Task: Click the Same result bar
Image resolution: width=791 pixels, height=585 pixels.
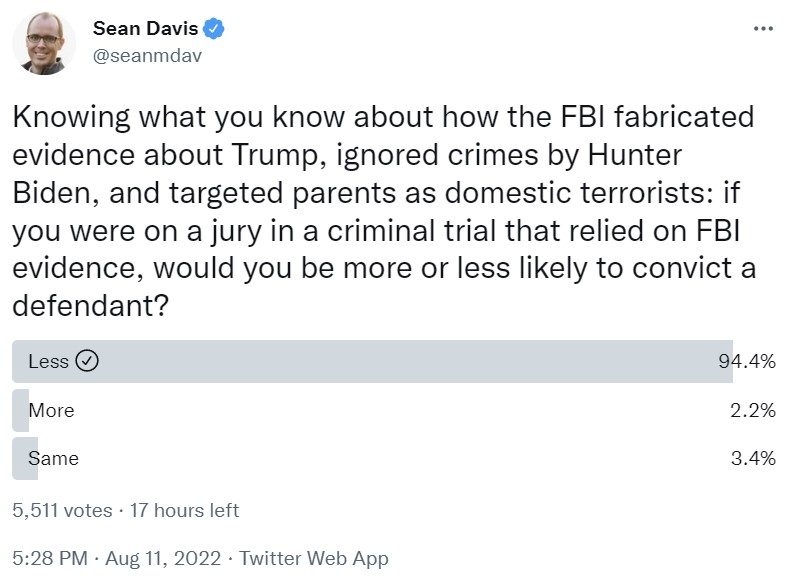Action: click(x=25, y=458)
